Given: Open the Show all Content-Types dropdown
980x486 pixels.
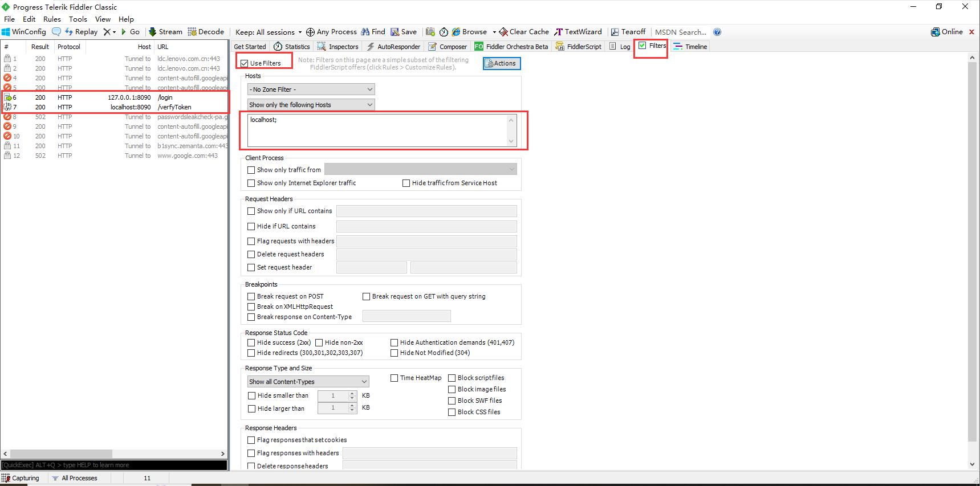Looking at the screenshot, I should [x=308, y=382].
